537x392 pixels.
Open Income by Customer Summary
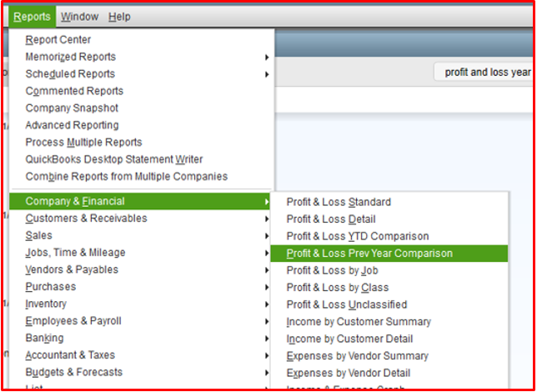point(389,322)
